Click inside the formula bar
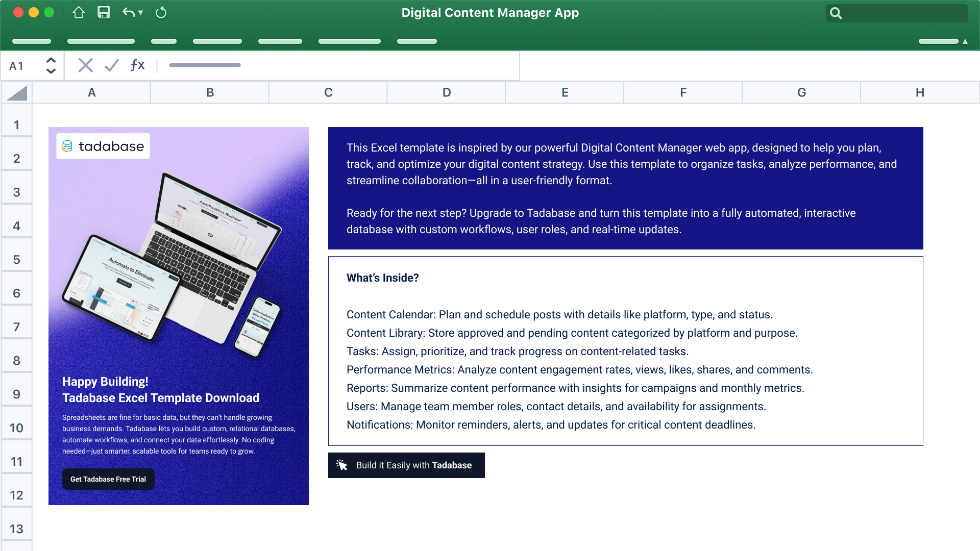980x551 pixels. (x=339, y=65)
